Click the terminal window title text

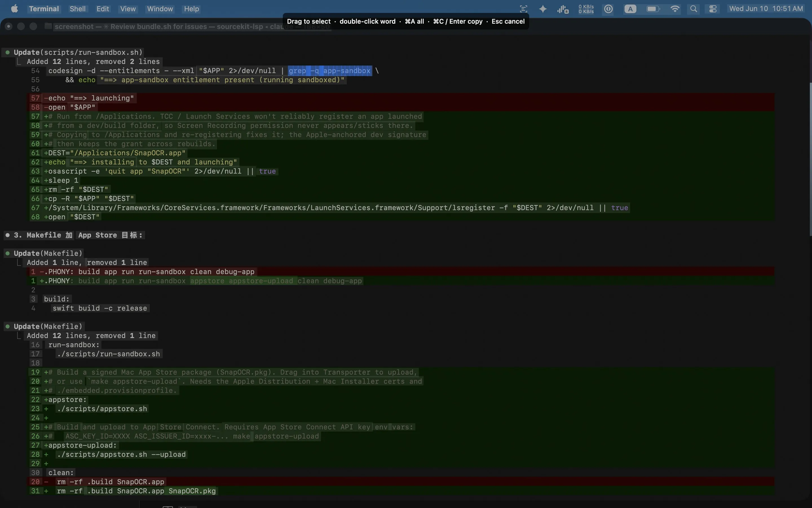tap(192, 27)
